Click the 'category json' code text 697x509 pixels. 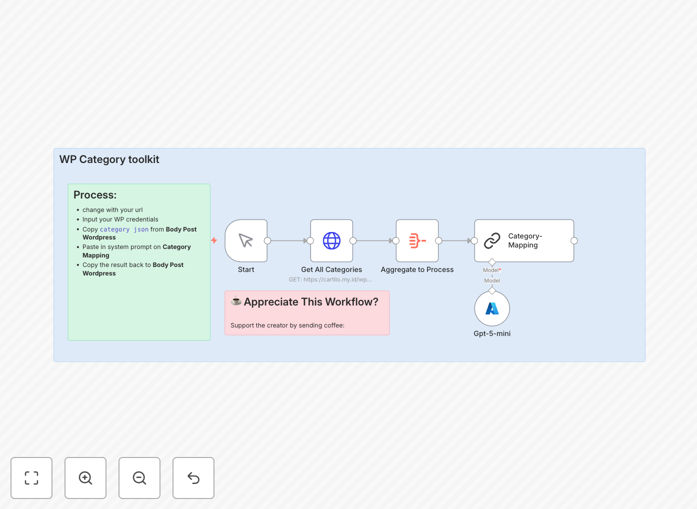pos(124,229)
